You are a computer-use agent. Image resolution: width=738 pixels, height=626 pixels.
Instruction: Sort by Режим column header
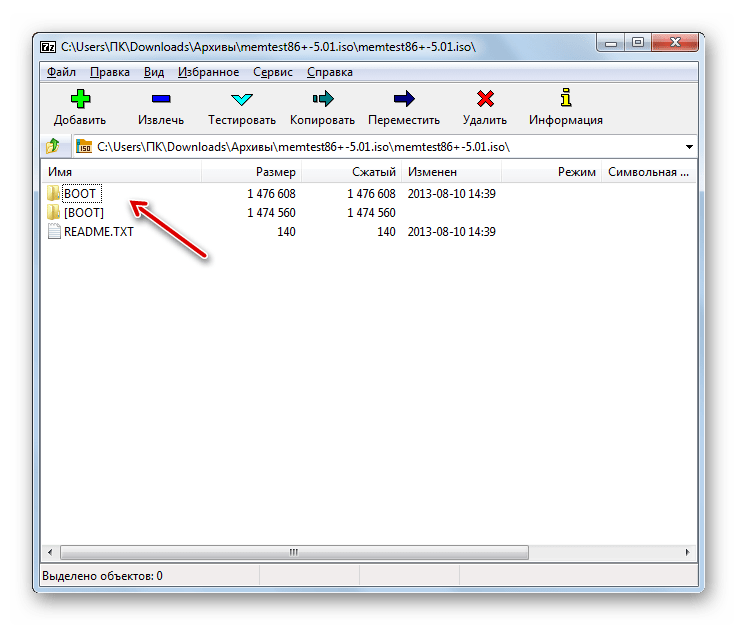pyautogui.click(x=551, y=172)
